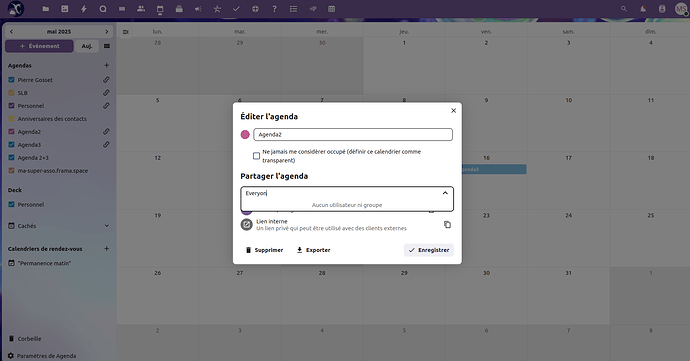This screenshot has height=361, width=690.
Task: Click Exporter to export the agenda
Action: 314,250
